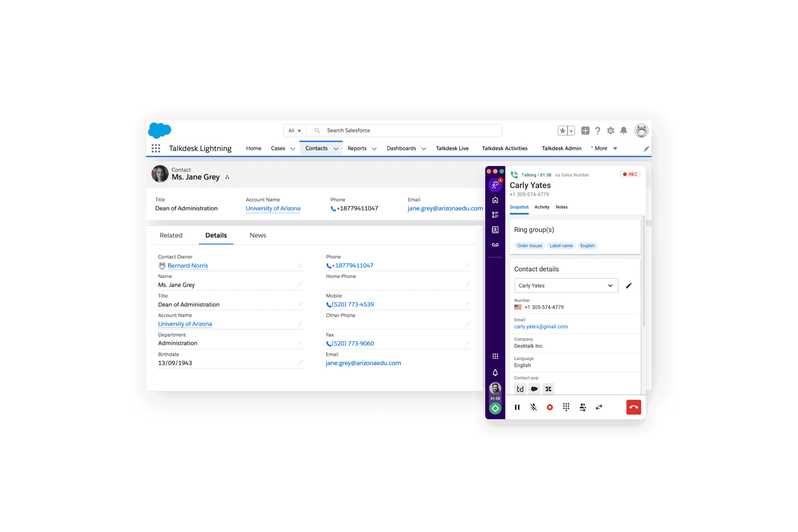
Task: Open the More navigation dropdown
Action: click(x=604, y=148)
